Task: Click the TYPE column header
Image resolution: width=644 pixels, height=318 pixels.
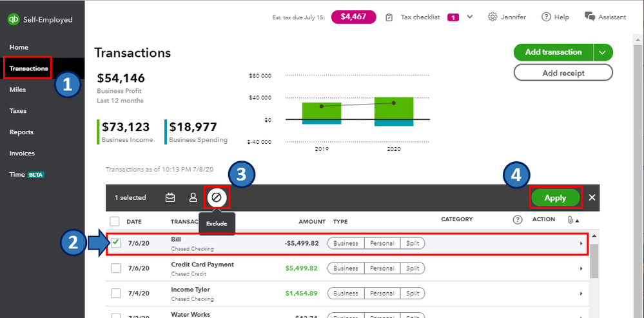Action: (340, 221)
